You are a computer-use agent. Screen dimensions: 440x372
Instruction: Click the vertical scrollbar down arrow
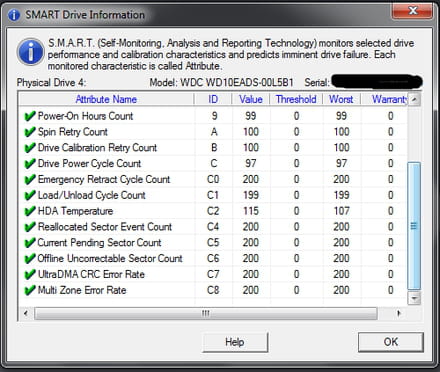pos(414,298)
